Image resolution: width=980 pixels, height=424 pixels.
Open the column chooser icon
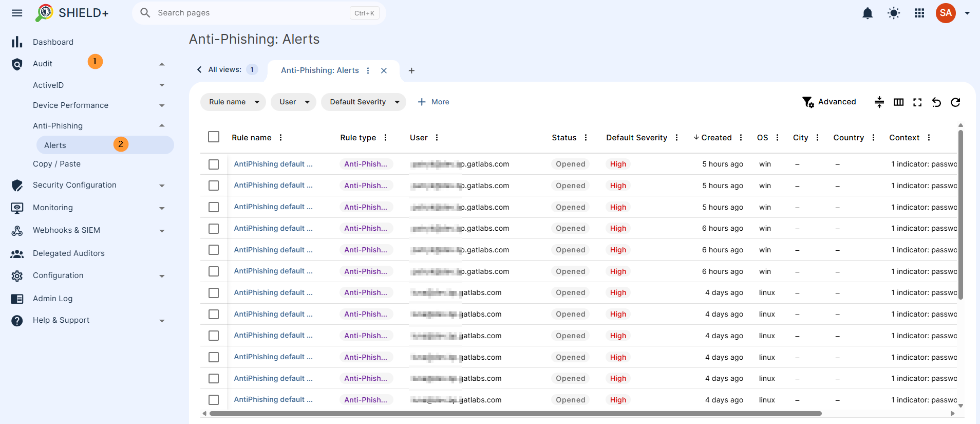coord(898,102)
